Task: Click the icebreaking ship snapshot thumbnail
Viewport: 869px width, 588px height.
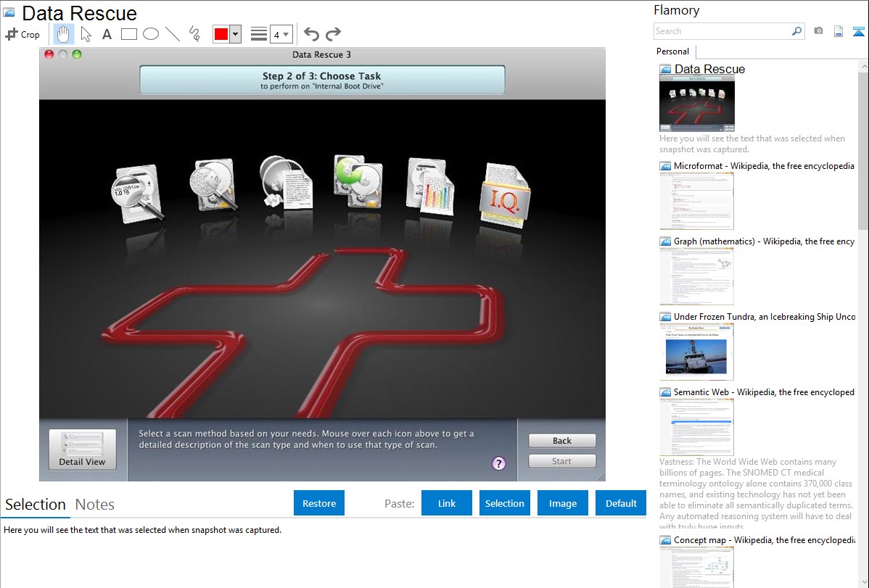Action: point(696,352)
